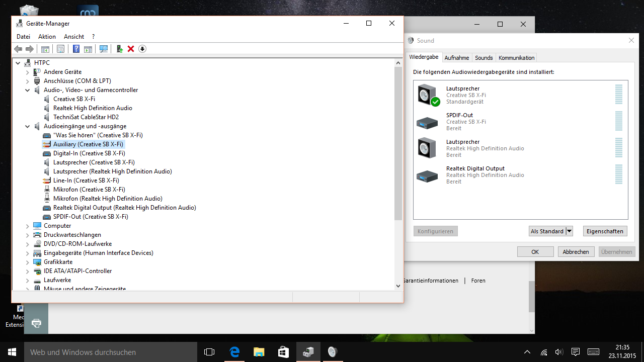
Task: Click the Sound taskbar speaker icon
Action: pyautogui.click(x=332, y=352)
